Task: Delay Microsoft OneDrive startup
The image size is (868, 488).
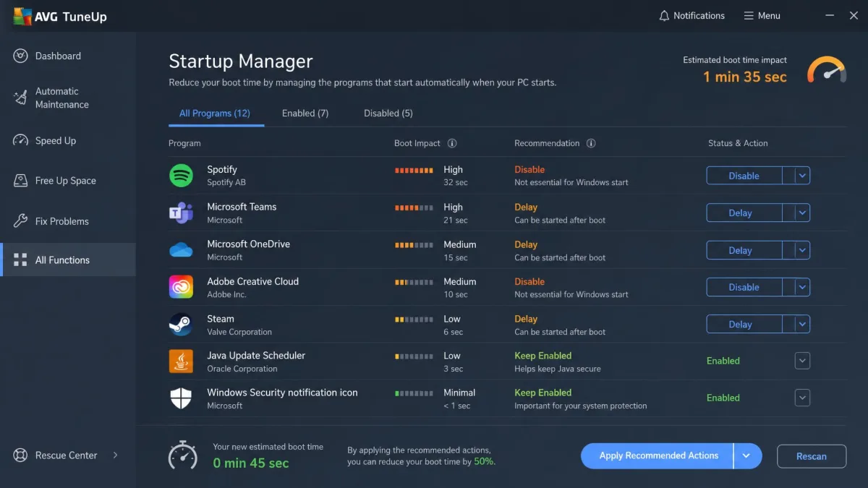Action: pyautogui.click(x=744, y=250)
